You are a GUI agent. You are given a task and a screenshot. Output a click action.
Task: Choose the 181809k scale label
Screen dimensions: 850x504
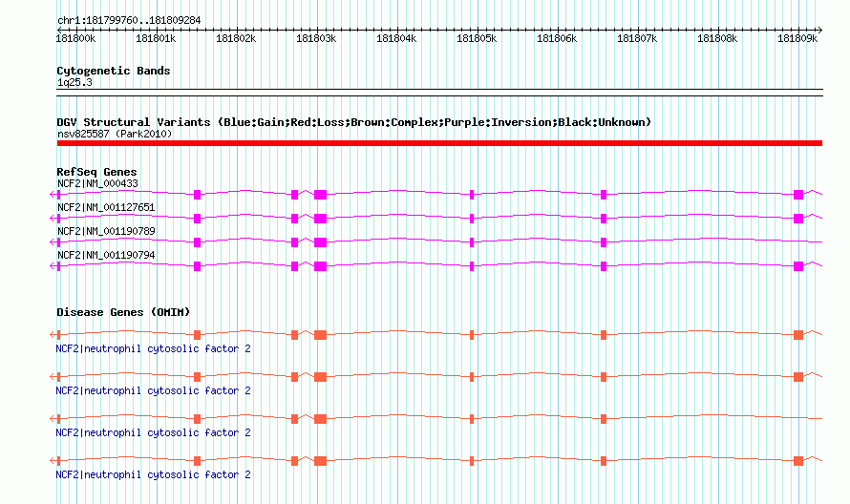797,38
